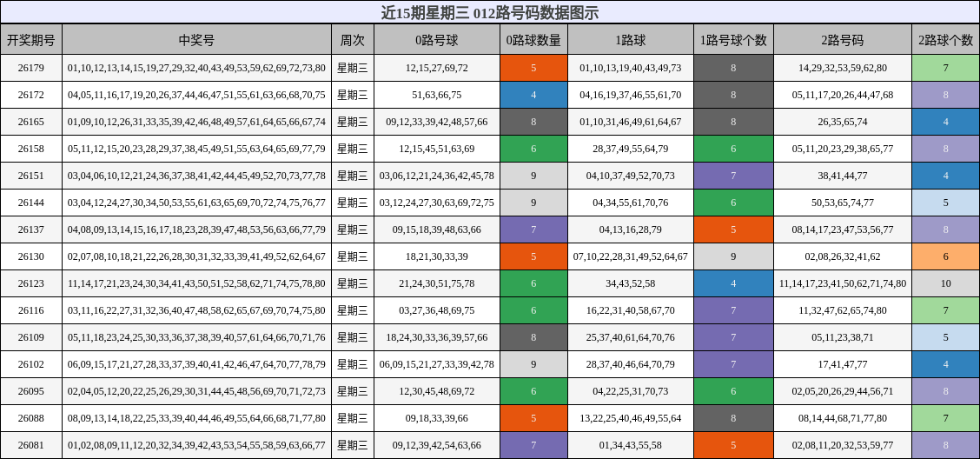The height and width of the screenshot is (459, 980).
Task: Click the 中奖号 cell in row 26109
Action: [197, 337]
